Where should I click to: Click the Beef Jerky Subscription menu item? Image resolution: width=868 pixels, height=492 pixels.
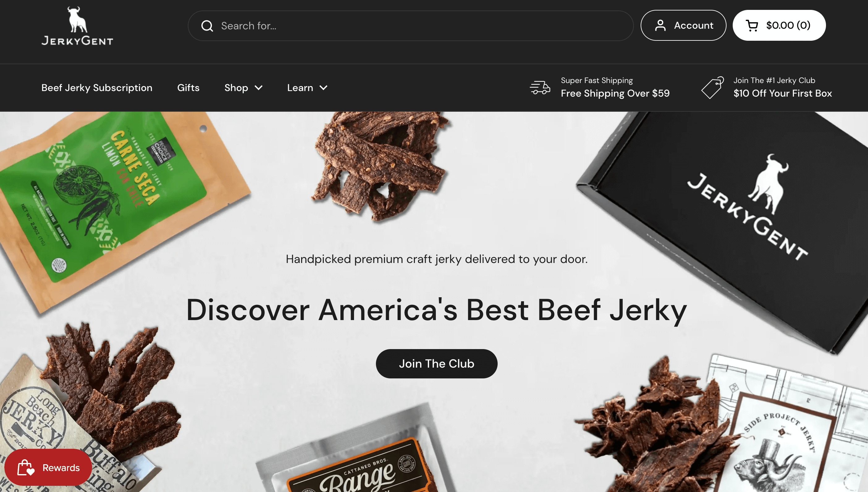97,88
